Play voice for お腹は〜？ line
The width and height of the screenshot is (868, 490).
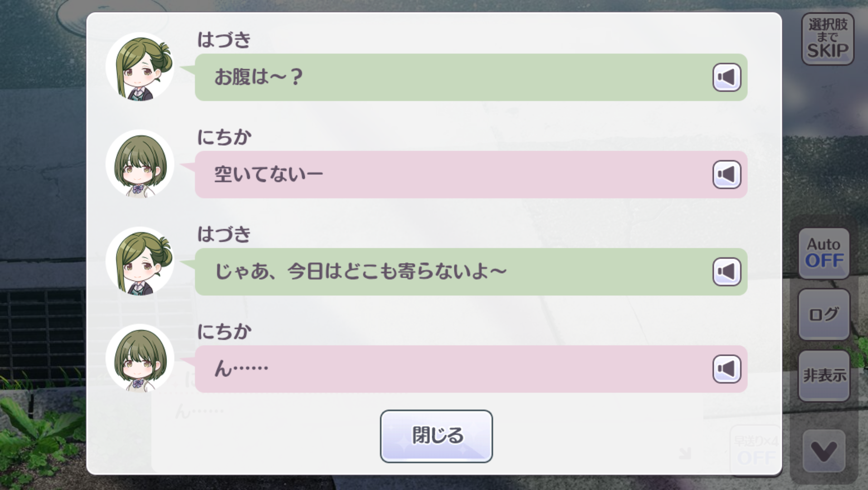coord(727,77)
